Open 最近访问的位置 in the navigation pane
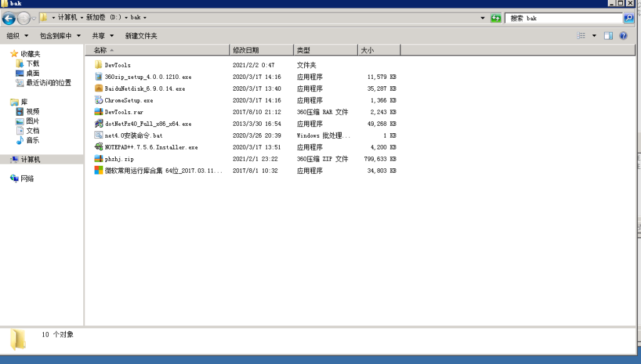 coord(49,83)
